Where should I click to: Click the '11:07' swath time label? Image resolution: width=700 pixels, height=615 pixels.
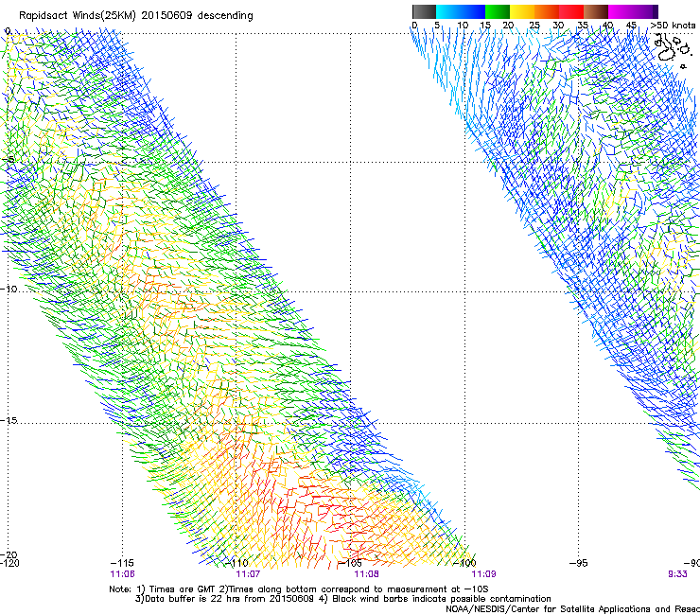coord(248,574)
